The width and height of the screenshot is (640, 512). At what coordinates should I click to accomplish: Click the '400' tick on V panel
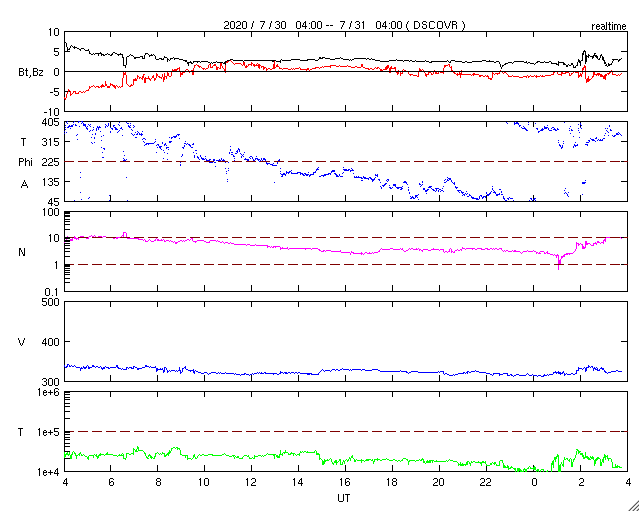click(x=51, y=342)
